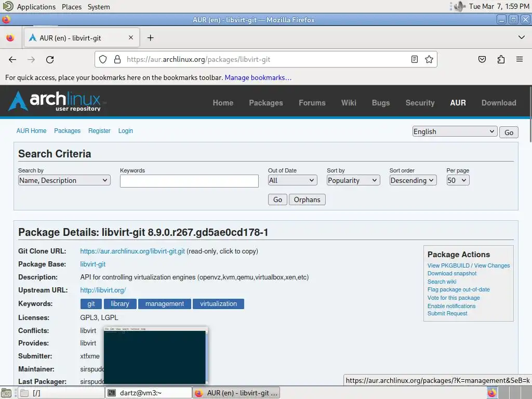The image size is (532, 399).
Task: Open Packages in Arch top navigation
Action: (265, 103)
